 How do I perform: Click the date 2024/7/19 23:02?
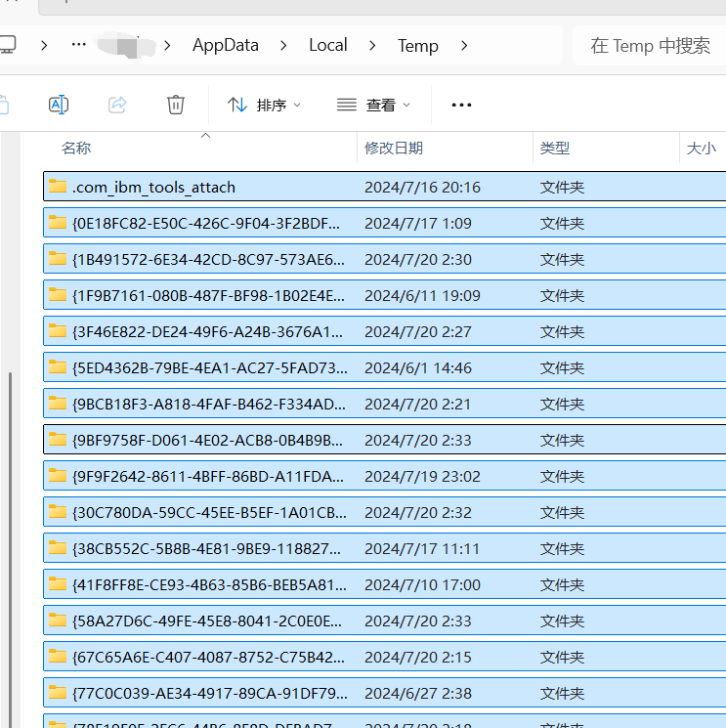422,476
